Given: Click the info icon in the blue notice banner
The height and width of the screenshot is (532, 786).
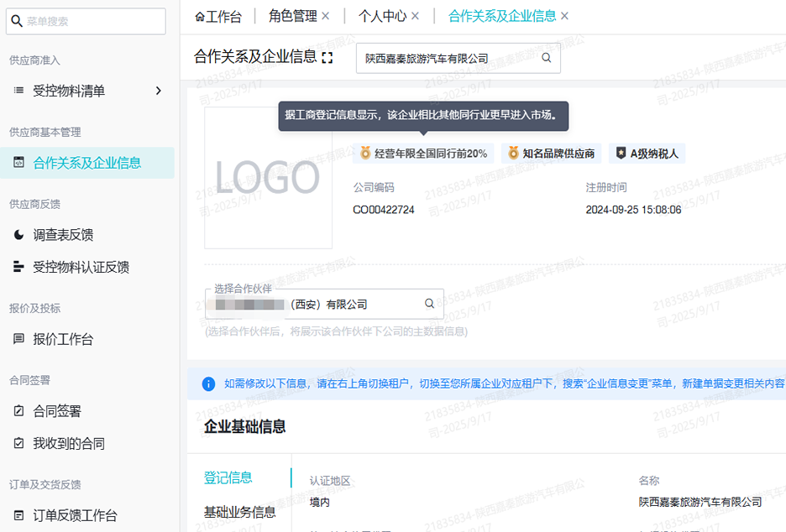Looking at the screenshot, I should (x=208, y=383).
